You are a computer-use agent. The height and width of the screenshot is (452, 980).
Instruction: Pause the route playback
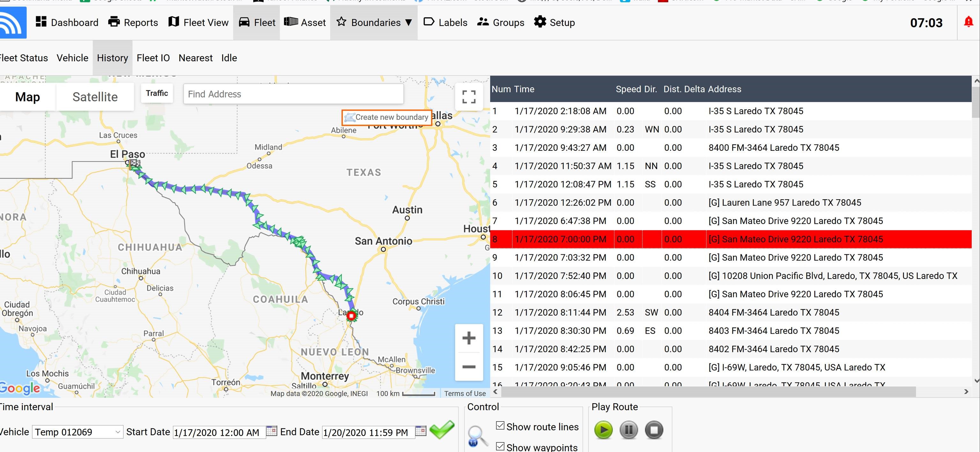[x=628, y=430]
